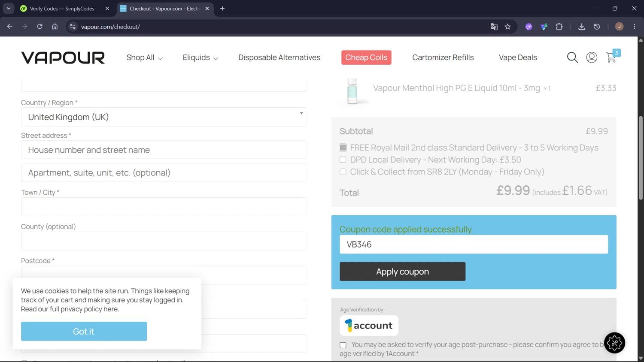Click the Apartment, suite, unit field
Screen dimensions: 644x362
click(x=164, y=172)
